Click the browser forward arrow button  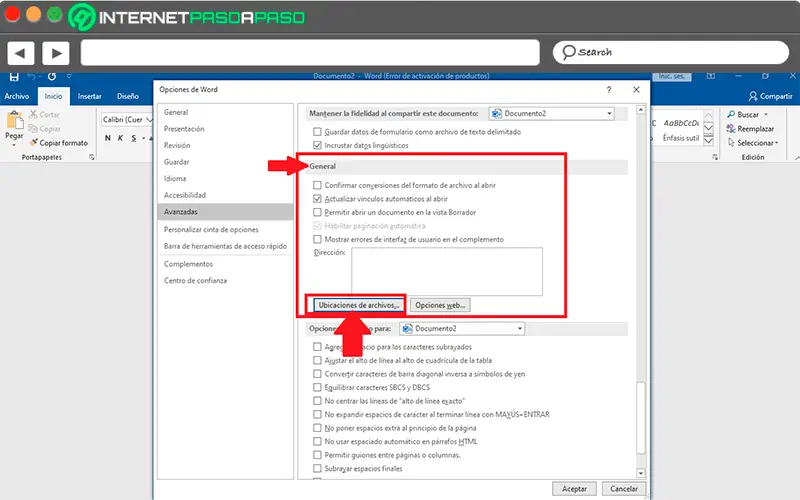(x=56, y=53)
